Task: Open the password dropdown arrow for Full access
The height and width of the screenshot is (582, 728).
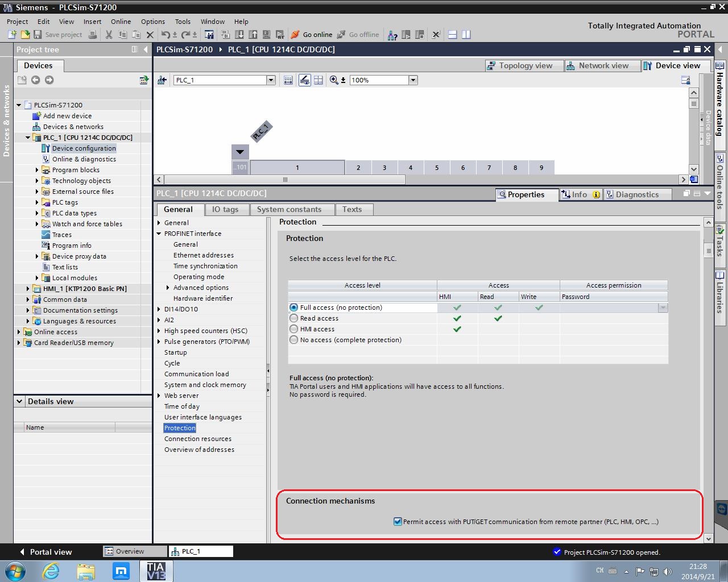Action: (663, 308)
